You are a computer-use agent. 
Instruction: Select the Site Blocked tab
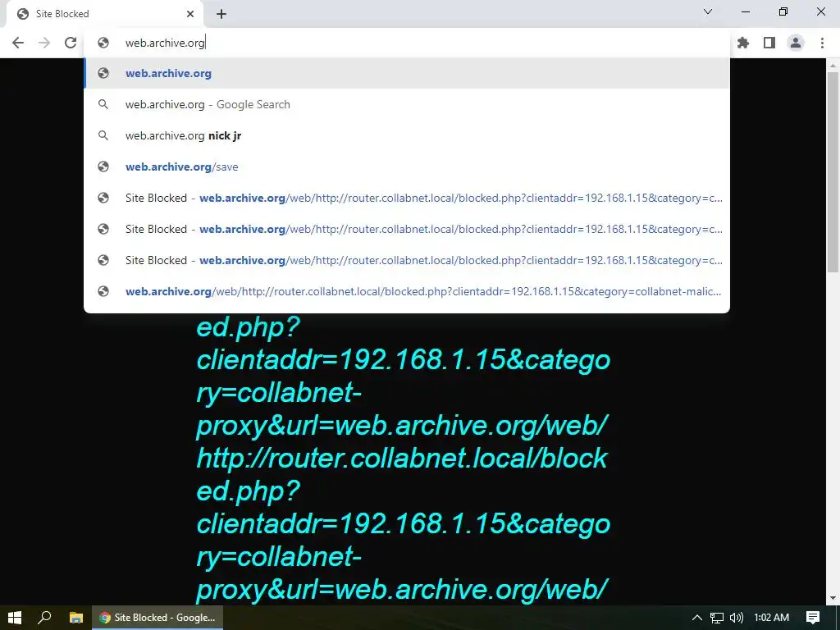click(104, 14)
